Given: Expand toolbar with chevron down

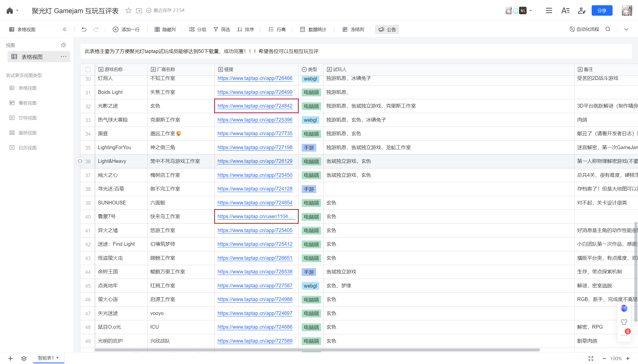Looking at the screenshot, I should [x=626, y=29].
